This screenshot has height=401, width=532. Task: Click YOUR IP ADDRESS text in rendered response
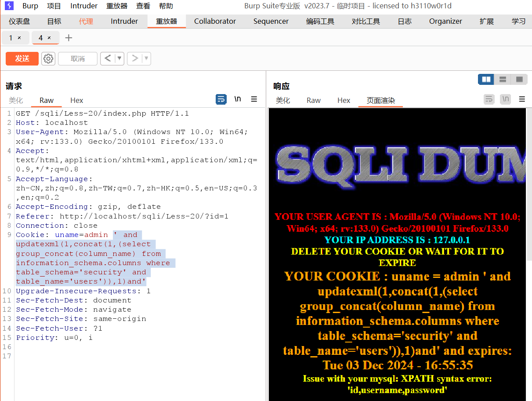click(x=397, y=240)
